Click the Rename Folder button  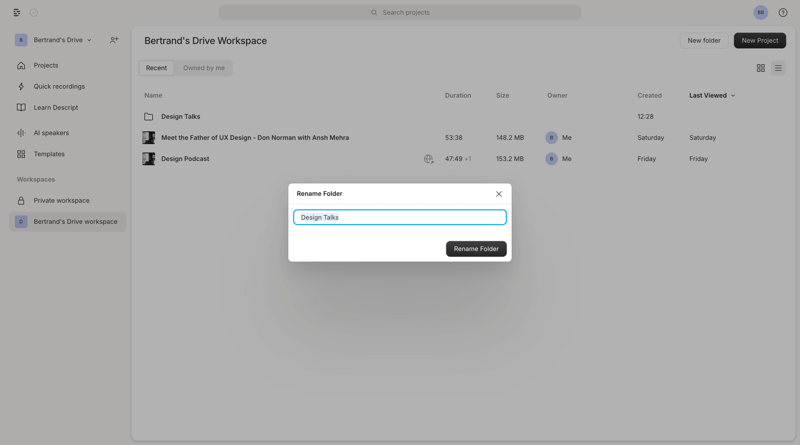pos(476,249)
